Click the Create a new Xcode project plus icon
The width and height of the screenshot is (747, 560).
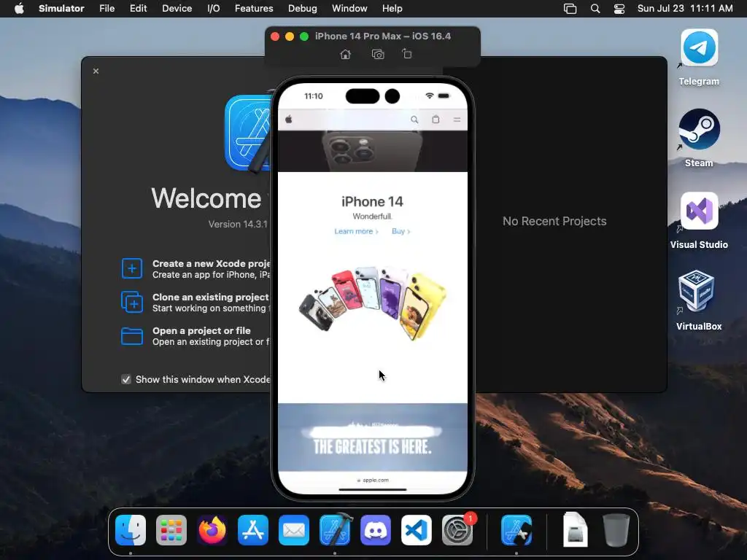tap(132, 268)
